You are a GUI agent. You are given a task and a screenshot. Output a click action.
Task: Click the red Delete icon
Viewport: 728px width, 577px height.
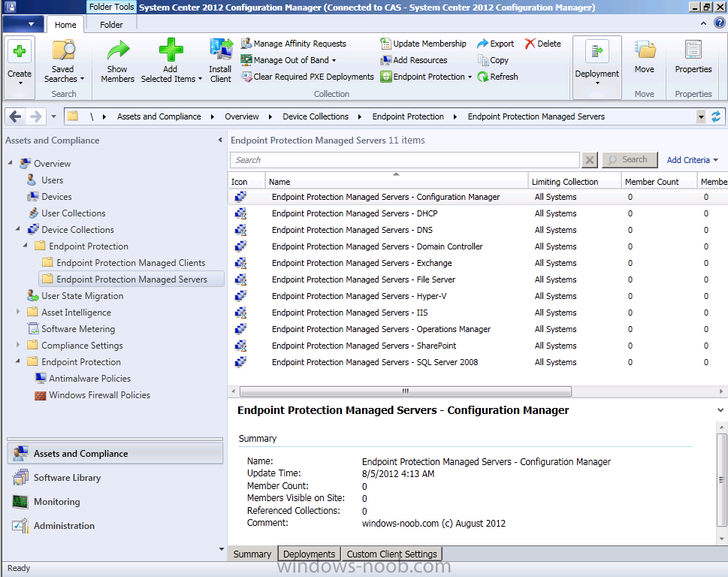530,44
